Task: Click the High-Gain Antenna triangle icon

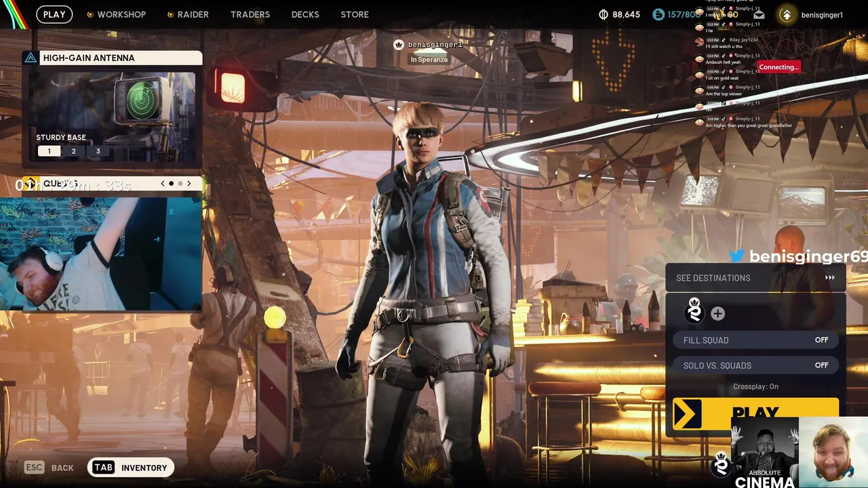Action: 31,58
